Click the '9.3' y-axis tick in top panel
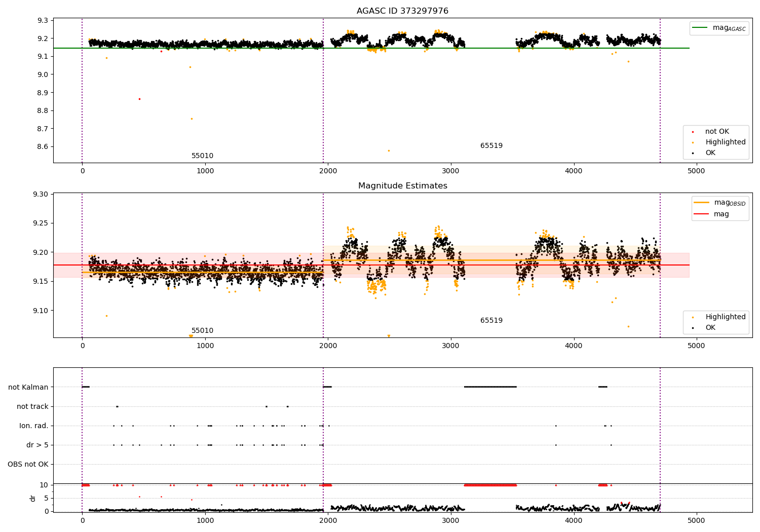Image resolution: width=760 pixels, height=532 pixels. [43, 21]
